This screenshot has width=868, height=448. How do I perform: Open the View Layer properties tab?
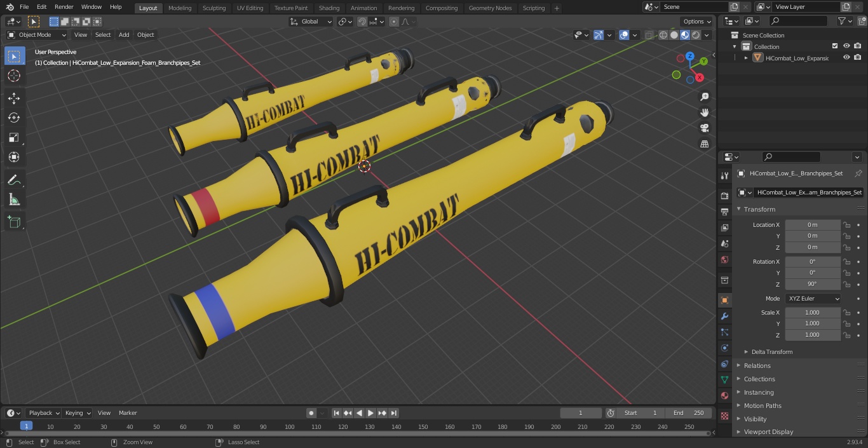tap(724, 227)
